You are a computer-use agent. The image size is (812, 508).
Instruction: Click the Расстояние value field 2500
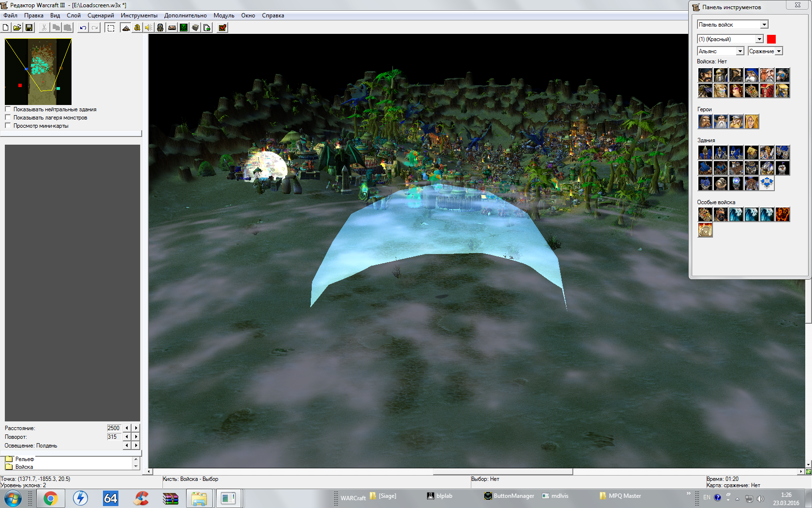[114, 428]
